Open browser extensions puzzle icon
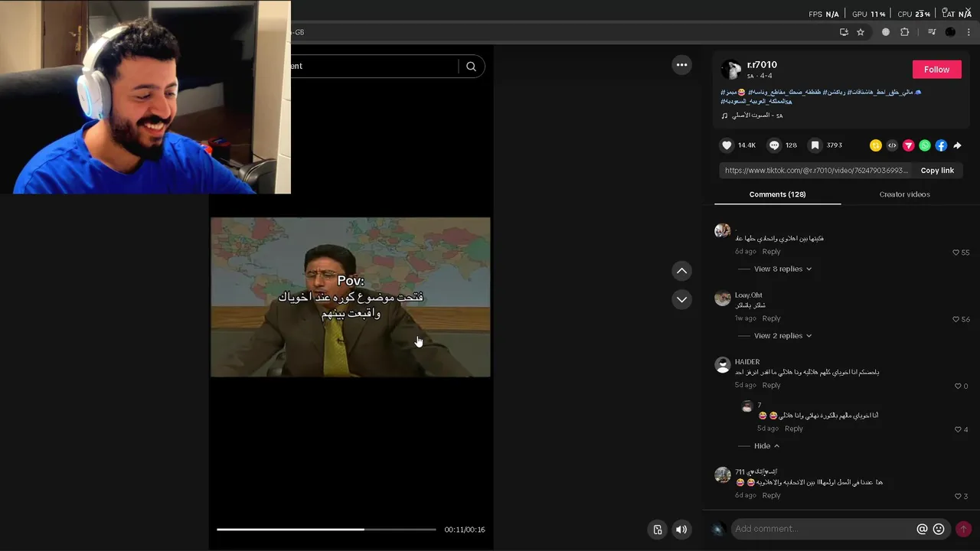Screen dimensions: 980x551 [x=904, y=32]
